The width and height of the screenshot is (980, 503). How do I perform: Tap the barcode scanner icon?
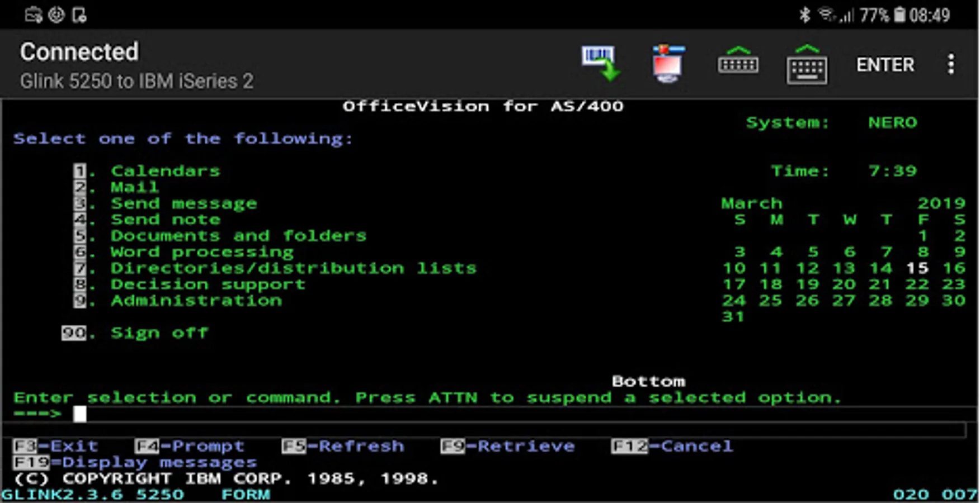pyautogui.click(x=601, y=64)
